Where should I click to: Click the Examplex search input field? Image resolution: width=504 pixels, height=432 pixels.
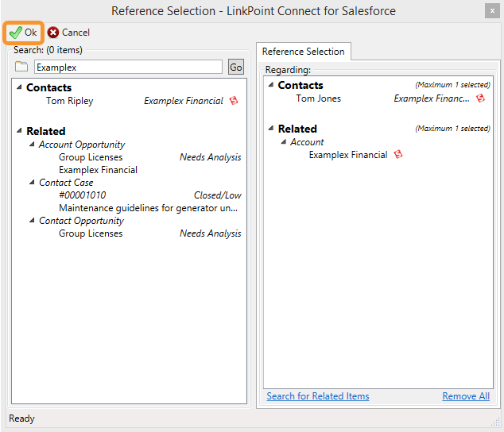(128, 67)
